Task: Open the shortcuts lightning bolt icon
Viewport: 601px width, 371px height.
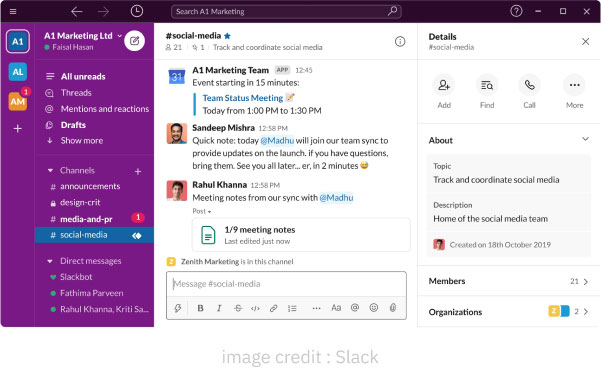Action: (177, 308)
